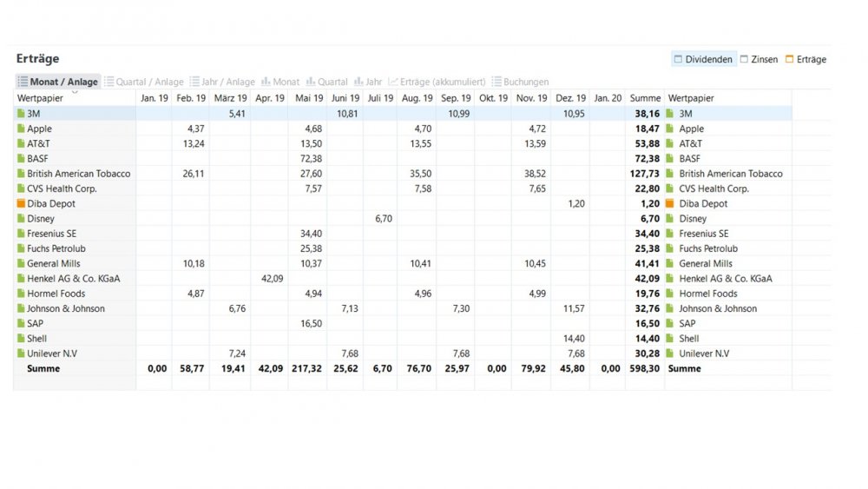Click sort arrow under left Wertpapier header

coord(75,92)
